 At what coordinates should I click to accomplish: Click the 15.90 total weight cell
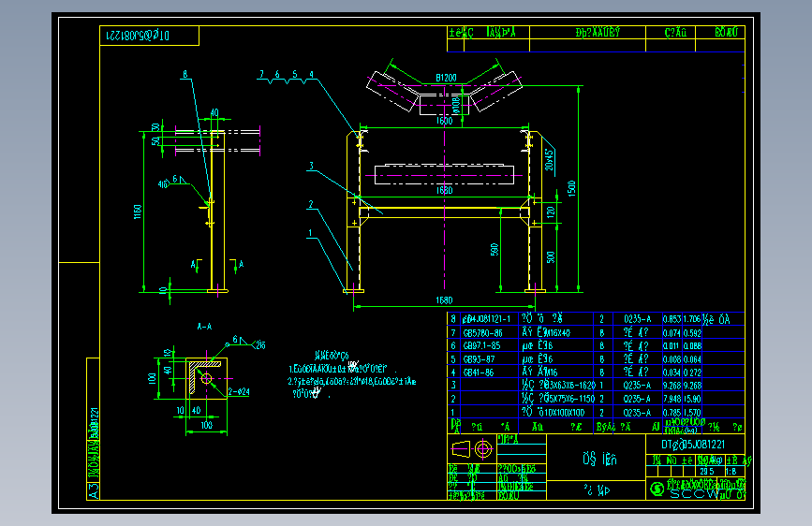692,399
